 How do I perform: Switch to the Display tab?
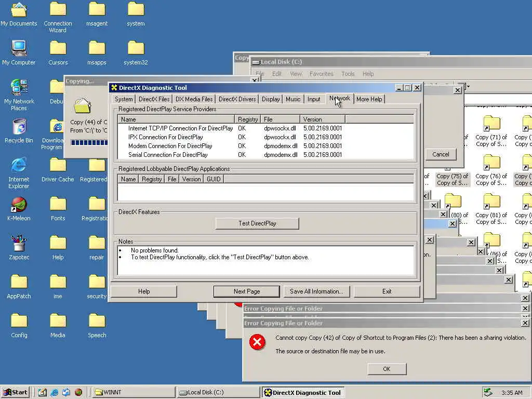coord(271,99)
